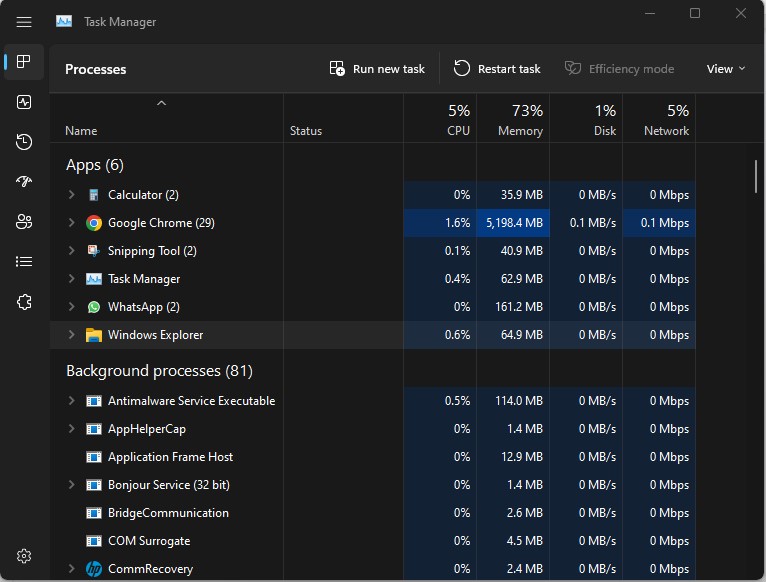Image resolution: width=766 pixels, height=582 pixels.
Task: Click the Calculator app icon
Action: [93, 195]
